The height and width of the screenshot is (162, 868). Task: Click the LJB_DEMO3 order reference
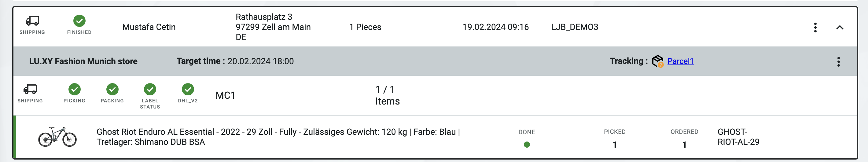(x=575, y=27)
